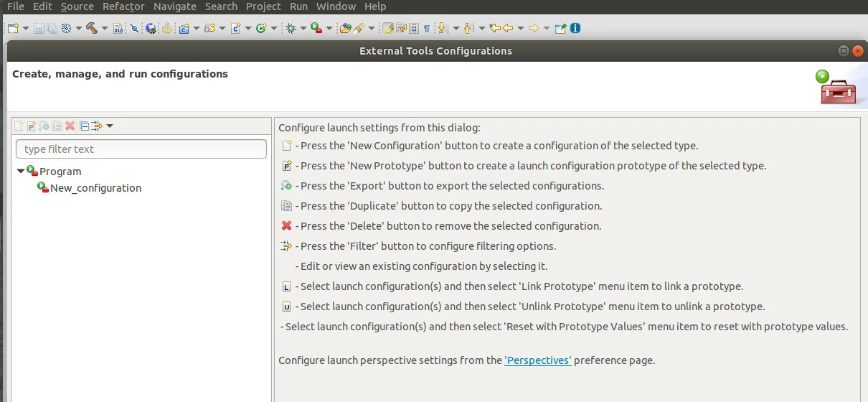Toggle Mark Occurrences highlighter icon
868x402 pixels.
pyautogui.click(x=388, y=29)
